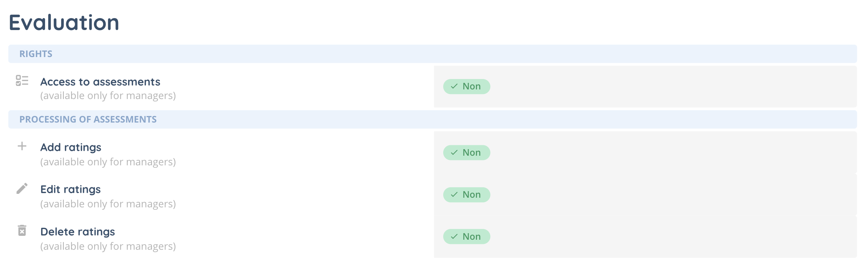Toggle the Non badge for Access to assessments

pyautogui.click(x=466, y=86)
